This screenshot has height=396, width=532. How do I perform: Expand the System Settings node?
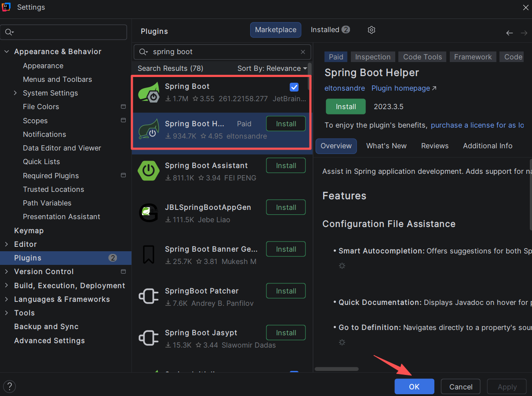click(x=15, y=93)
